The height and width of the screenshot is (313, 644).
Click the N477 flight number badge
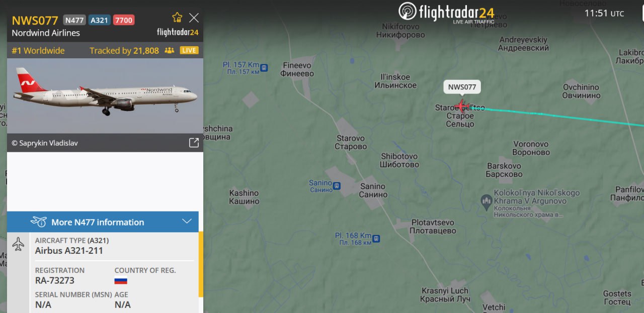click(x=74, y=20)
